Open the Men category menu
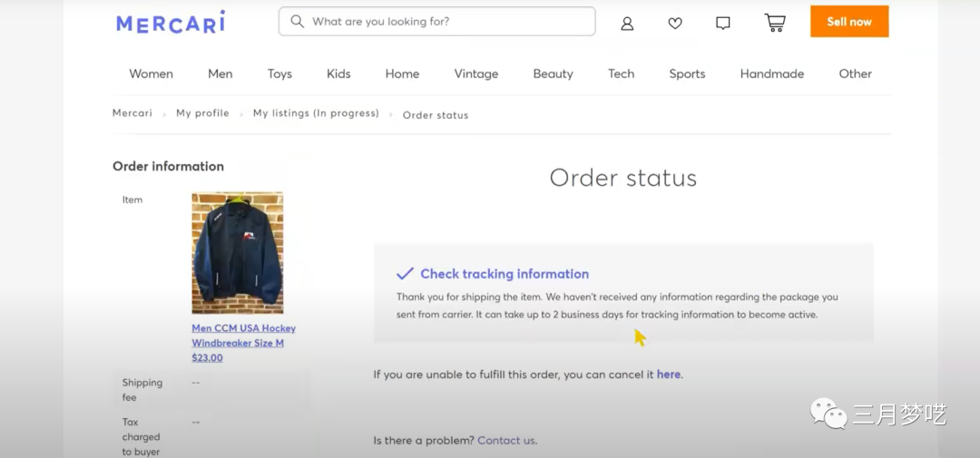980x458 pixels. coord(220,73)
